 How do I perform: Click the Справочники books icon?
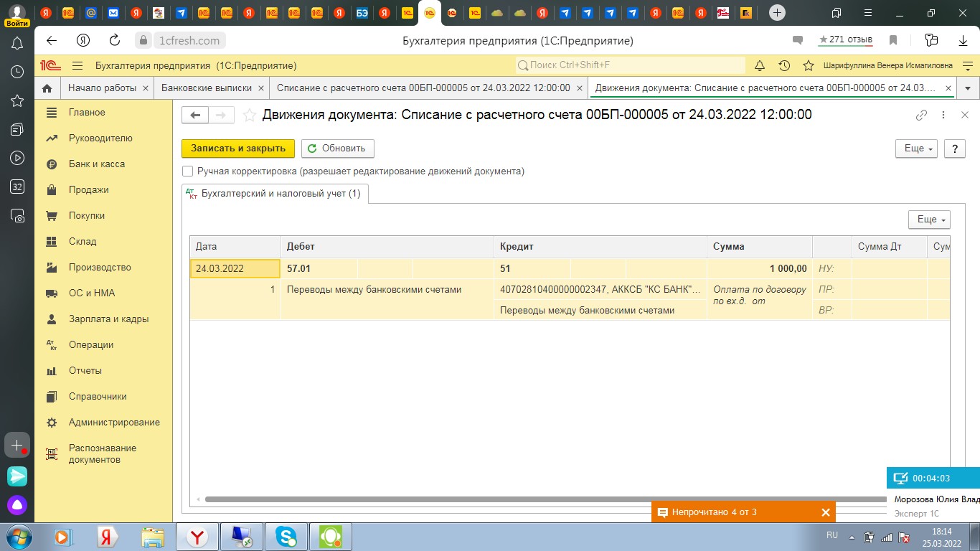tap(52, 397)
